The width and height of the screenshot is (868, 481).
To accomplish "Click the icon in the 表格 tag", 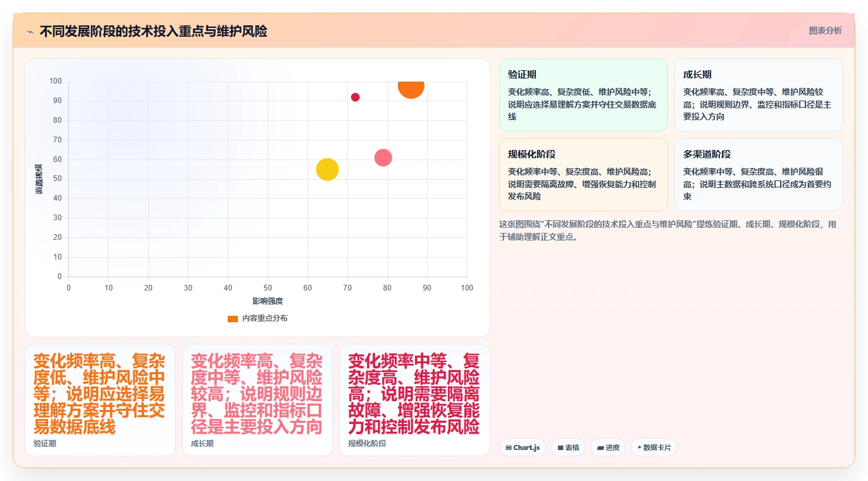I will tap(561, 447).
